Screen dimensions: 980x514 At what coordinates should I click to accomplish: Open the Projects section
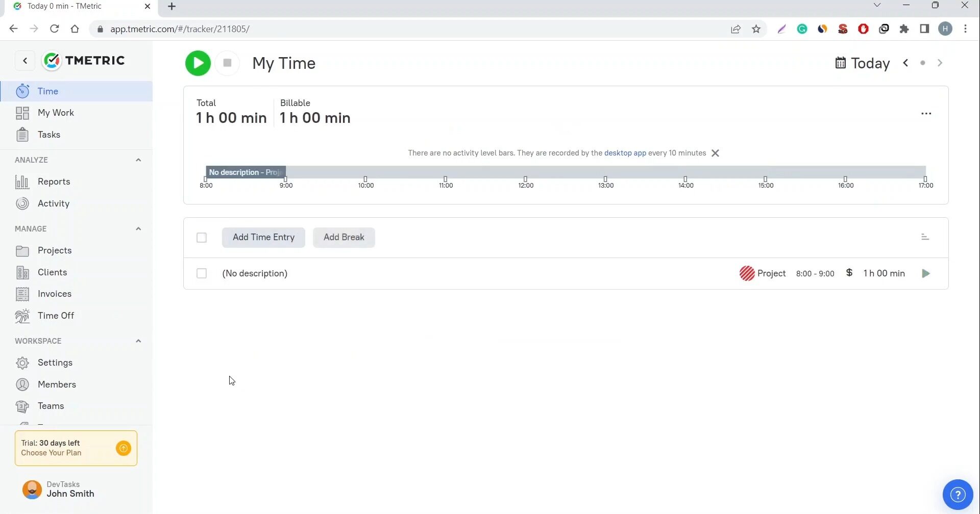coord(55,250)
